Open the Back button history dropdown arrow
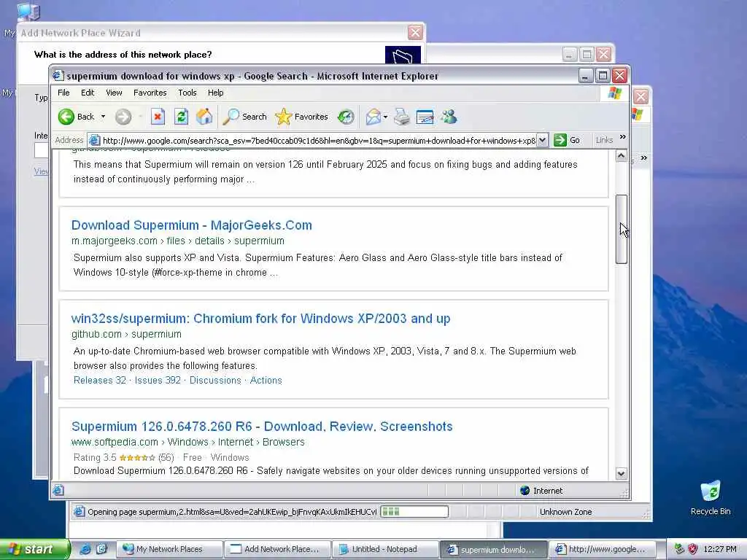Screen dimensions: 747x560 (103, 117)
